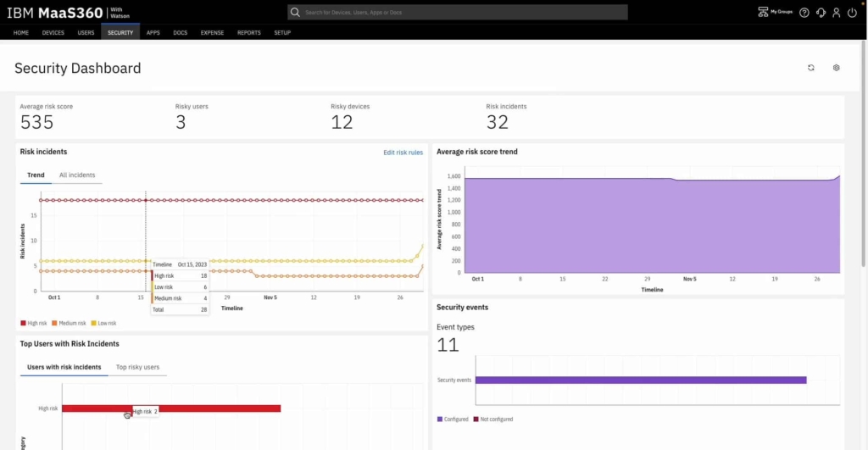Click the Average risk score value 535
Screen dimensions: 868x450
(x=36, y=122)
